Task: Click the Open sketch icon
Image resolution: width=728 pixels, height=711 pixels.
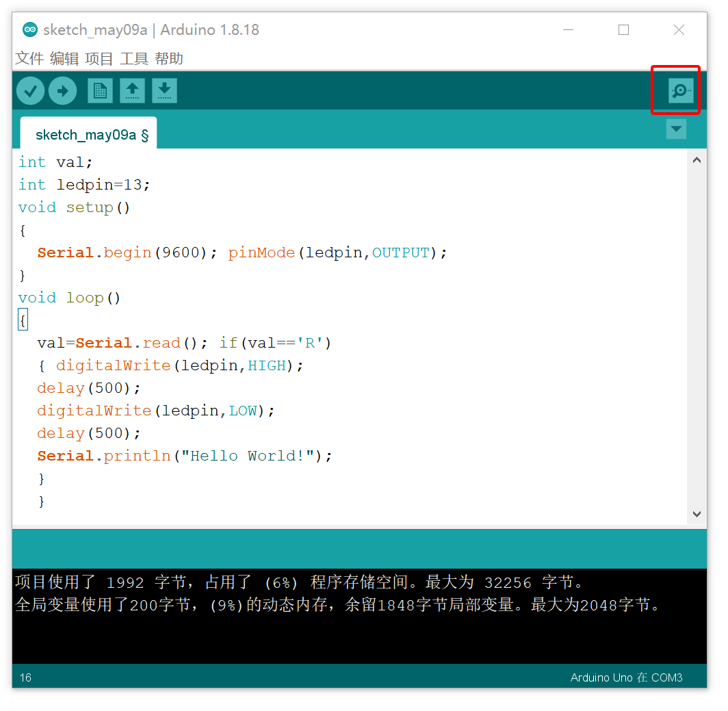Action: (x=132, y=90)
